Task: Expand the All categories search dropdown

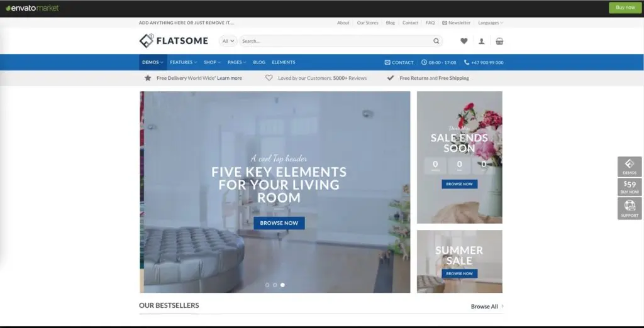Action: tap(228, 41)
